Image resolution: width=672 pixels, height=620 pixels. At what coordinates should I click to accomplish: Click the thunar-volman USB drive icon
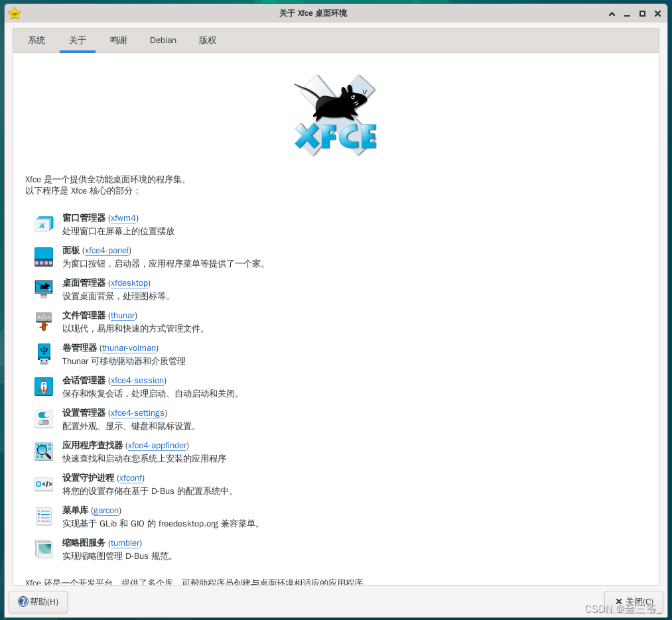pyautogui.click(x=44, y=354)
